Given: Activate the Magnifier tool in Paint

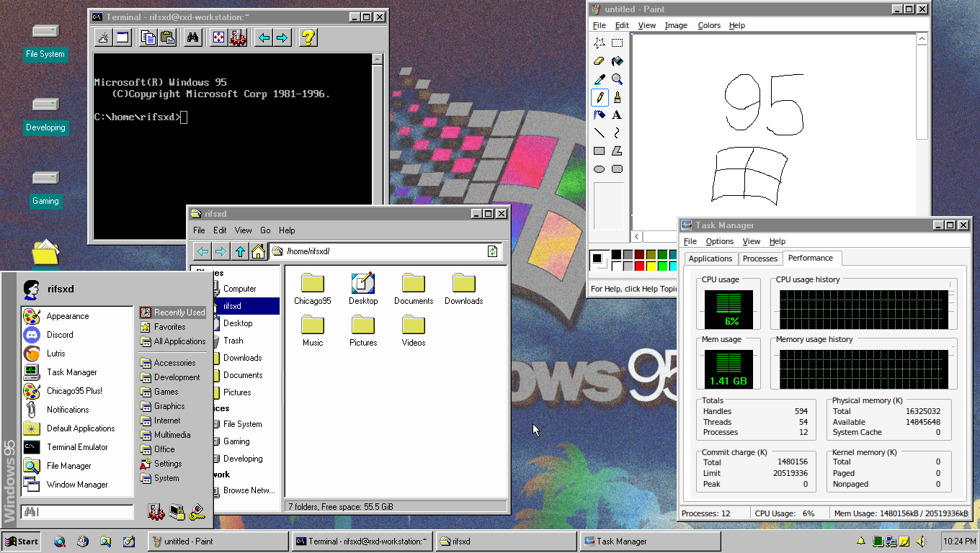Looking at the screenshot, I should click(618, 79).
